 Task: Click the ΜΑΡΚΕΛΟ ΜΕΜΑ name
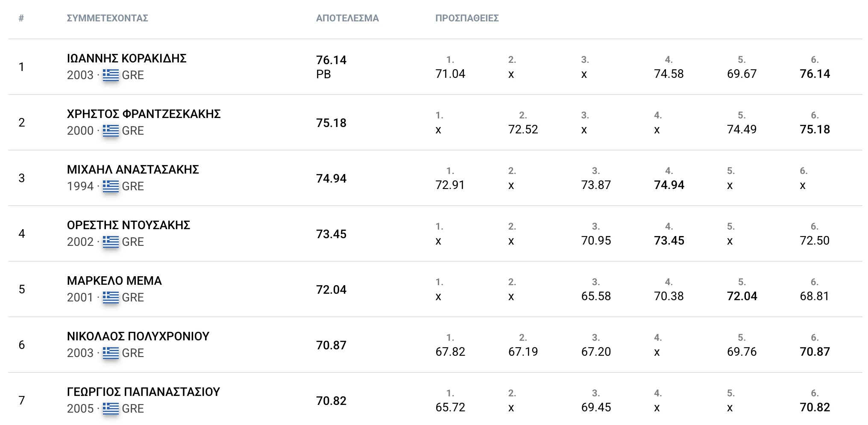(114, 281)
